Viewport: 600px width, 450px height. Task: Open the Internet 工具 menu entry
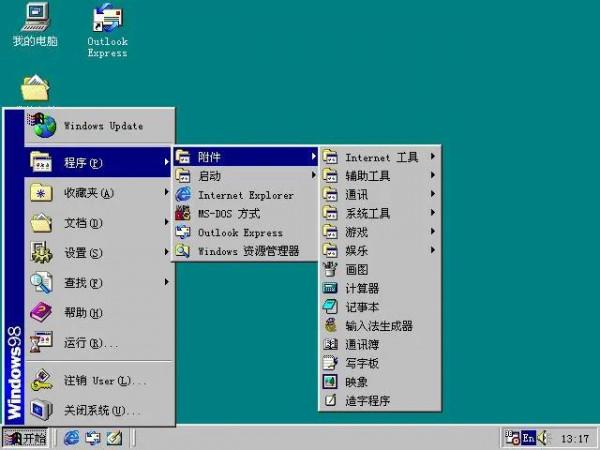380,157
